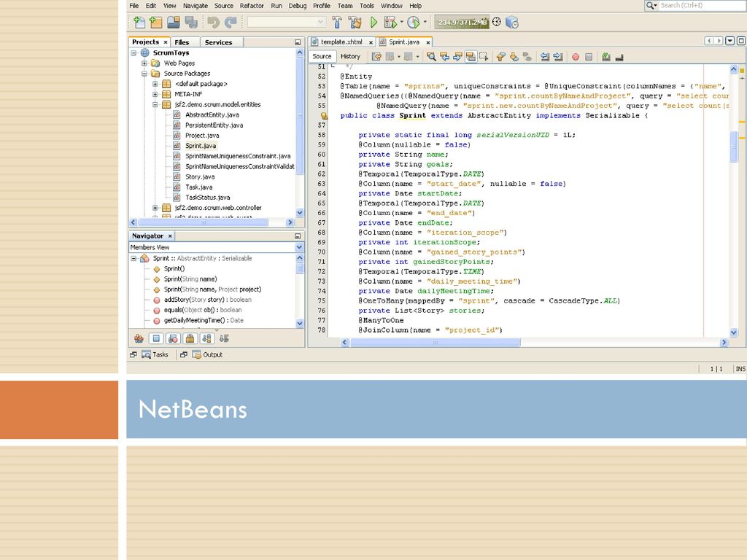Click the Next Bookmark icon
The width and height of the screenshot is (747, 560).
coord(514,57)
